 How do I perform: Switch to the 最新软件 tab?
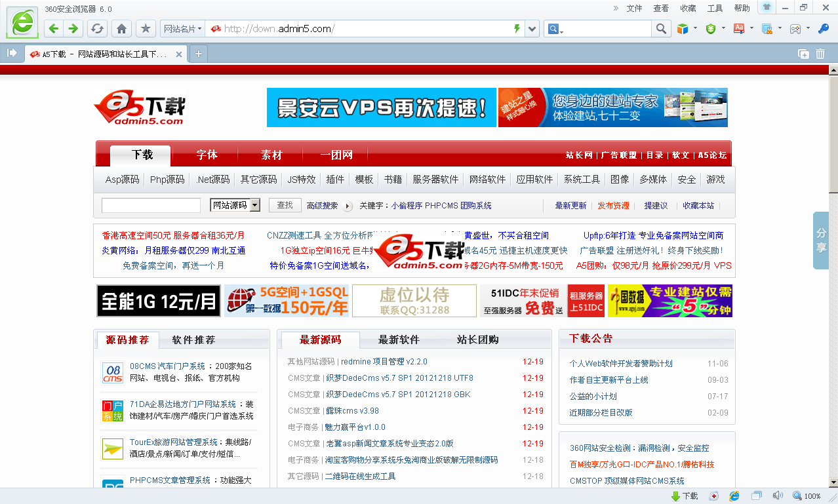click(399, 339)
